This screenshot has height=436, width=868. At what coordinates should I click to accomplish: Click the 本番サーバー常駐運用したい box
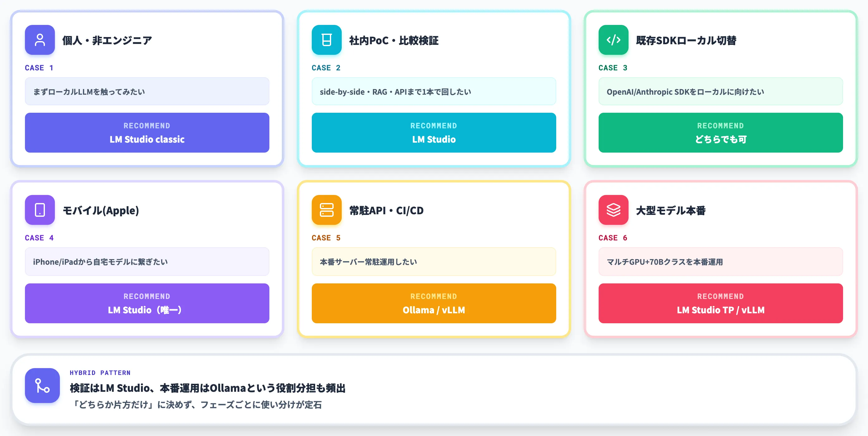click(434, 262)
